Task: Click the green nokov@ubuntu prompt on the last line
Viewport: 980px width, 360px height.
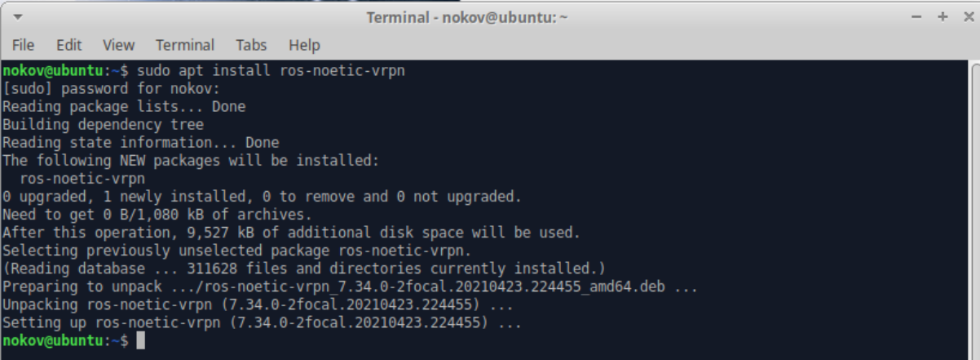Action: click(x=55, y=340)
